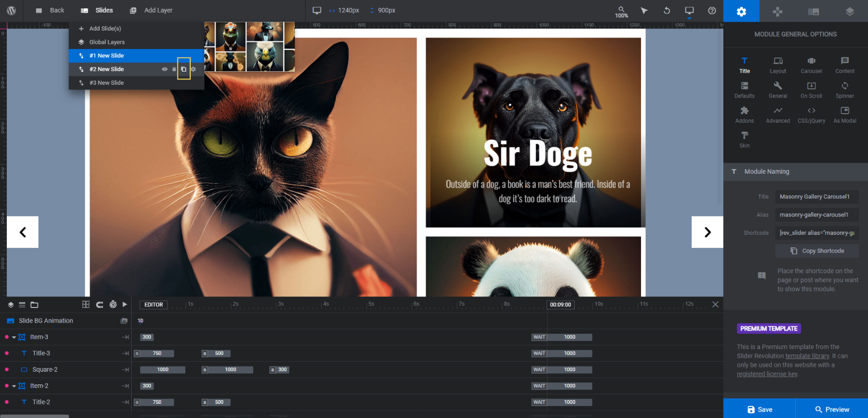Toggle pink dot for Item-3 layer
This screenshot has height=418, width=868.
pyautogui.click(x=6, y=337)
